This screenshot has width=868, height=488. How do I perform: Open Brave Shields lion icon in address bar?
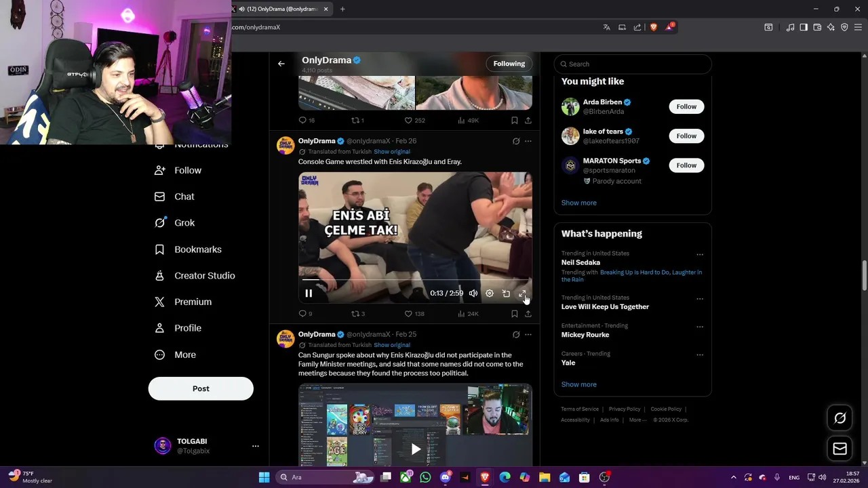tap(654, 27)
